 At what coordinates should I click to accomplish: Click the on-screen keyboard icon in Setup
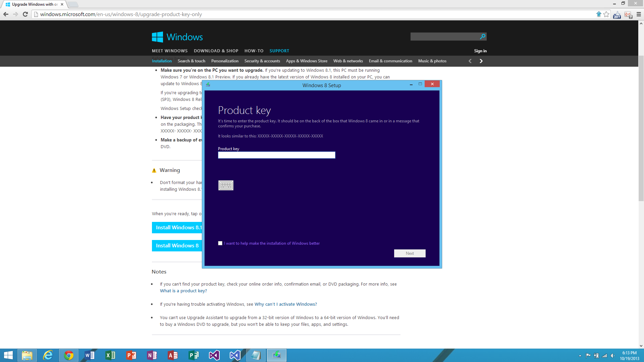[226, 185]
